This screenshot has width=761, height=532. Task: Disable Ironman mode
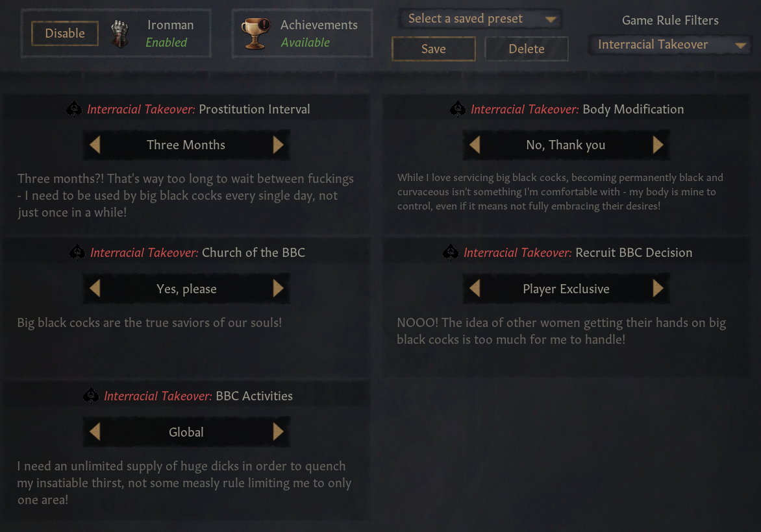click(x=65, y=33)
